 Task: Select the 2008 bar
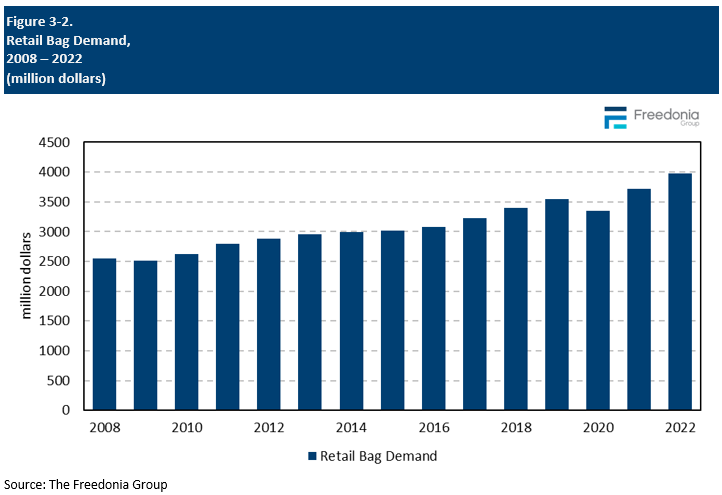pyautogui.click(x=105, y=334)
